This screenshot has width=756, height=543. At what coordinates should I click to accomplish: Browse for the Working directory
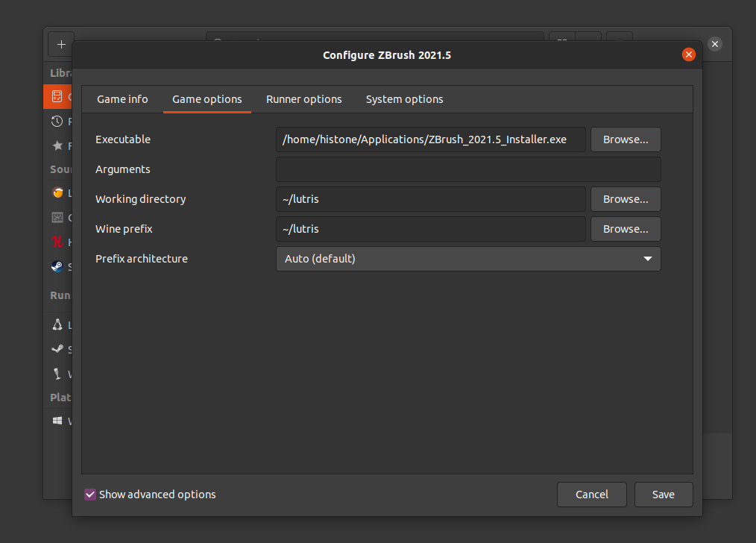point(626,199)
